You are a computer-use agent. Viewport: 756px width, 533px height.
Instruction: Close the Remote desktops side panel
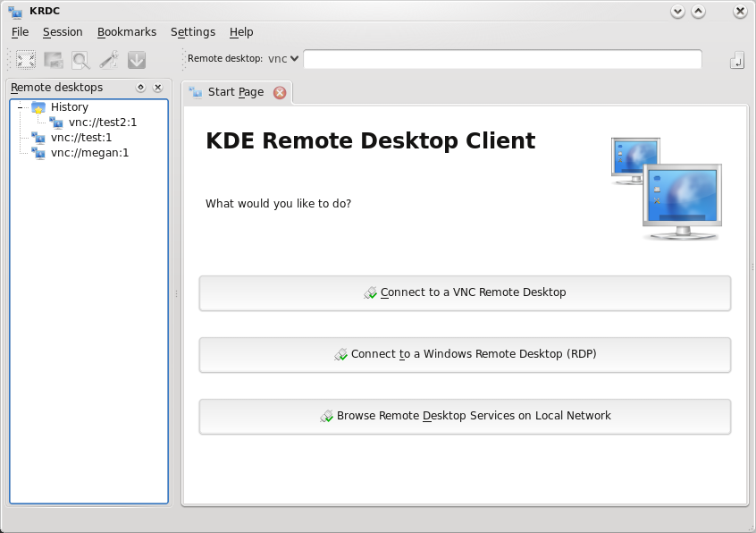point(157,88)
